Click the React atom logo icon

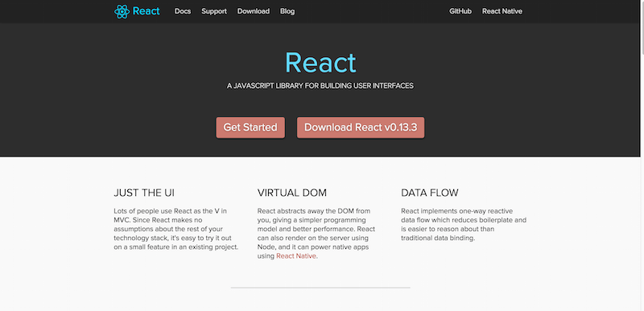point(122,11)
